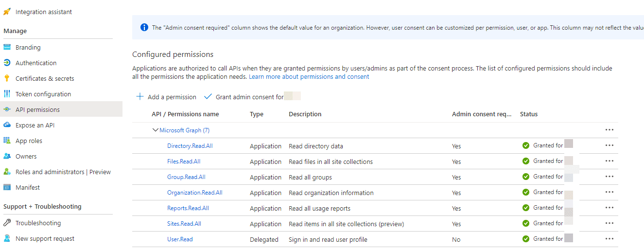Open the Organization.Read.All permission link
The image size is (644, 251).
tap(195, 193)
